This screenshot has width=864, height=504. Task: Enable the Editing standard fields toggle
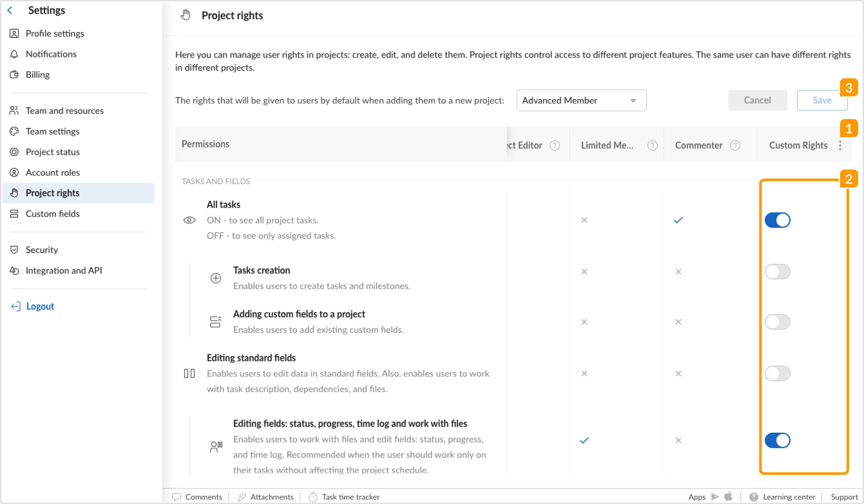[x=777, y=373]
